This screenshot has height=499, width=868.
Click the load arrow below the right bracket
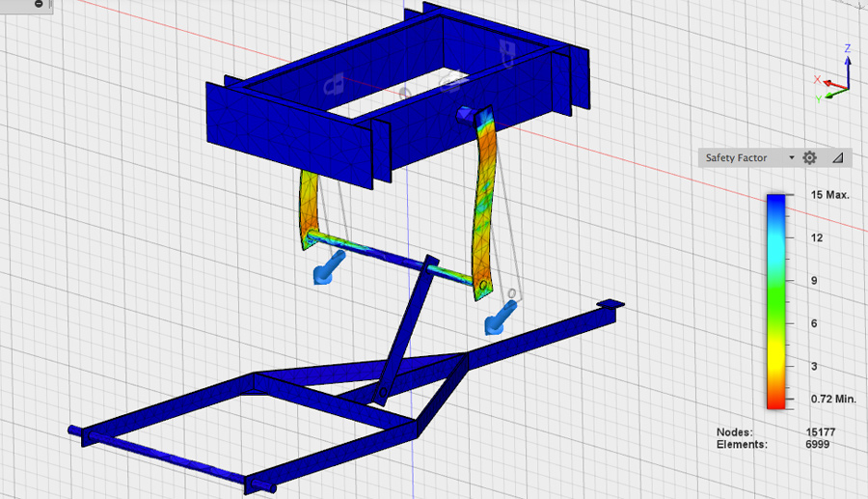pos(501,315)
